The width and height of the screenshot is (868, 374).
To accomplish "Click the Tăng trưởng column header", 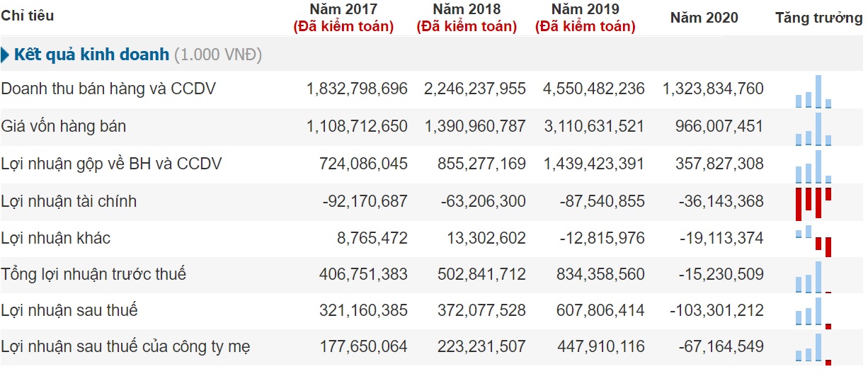I will [x=818, y=18].
